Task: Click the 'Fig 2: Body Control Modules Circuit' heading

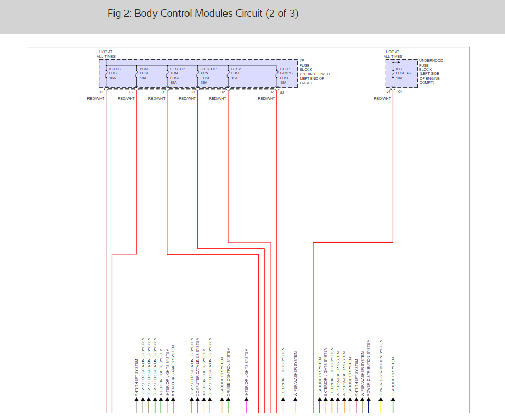Action: coord(203,14)
